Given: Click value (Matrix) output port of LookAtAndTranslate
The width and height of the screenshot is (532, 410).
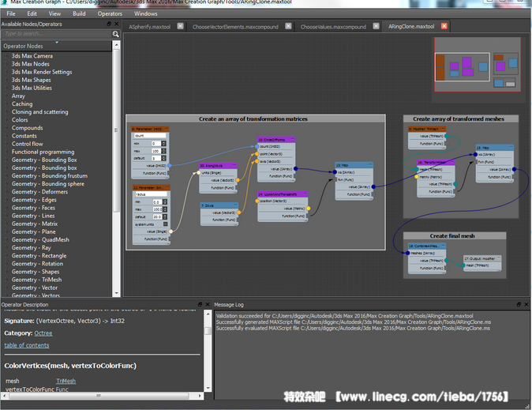Looking at the screenshot, I should pyautogui.click(x=308, y=209).
